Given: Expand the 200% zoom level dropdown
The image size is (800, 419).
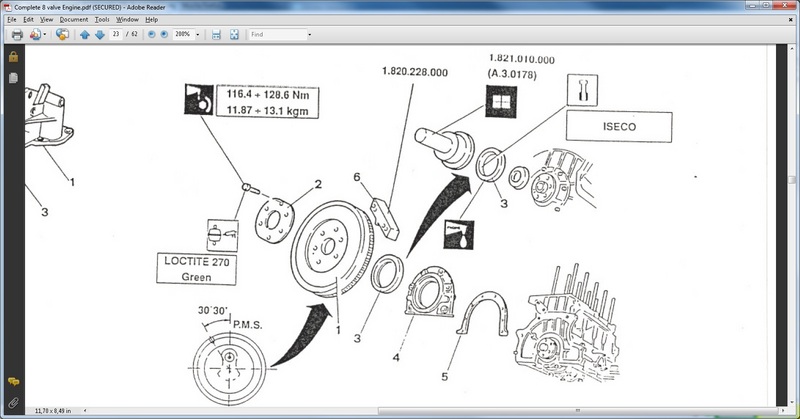Looking at the screenshot, I should click(x=199, y=34).
